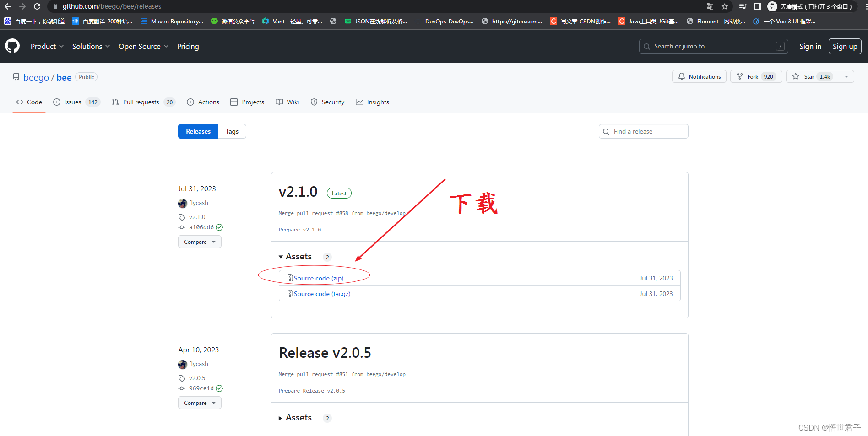Screen dimensions: 868x436
Task: Go back with the browser back arrow
Action: click(8, 6)
